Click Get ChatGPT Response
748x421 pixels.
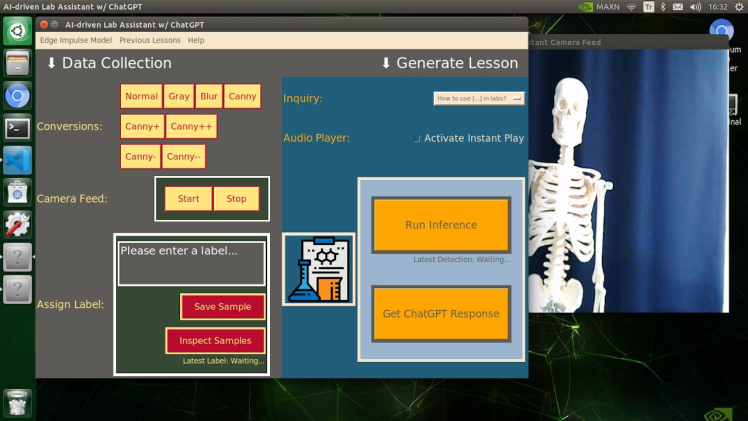[x=441, y=314]
